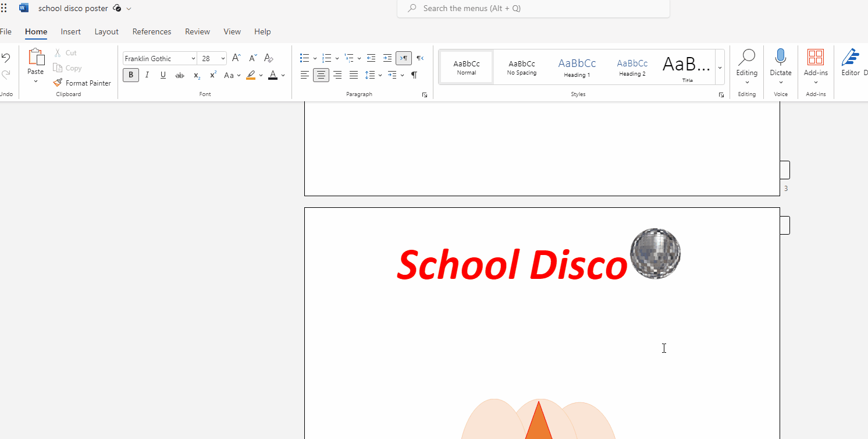Click the Bullets list icon
This screenshot has width=868, height=439.
304,58
